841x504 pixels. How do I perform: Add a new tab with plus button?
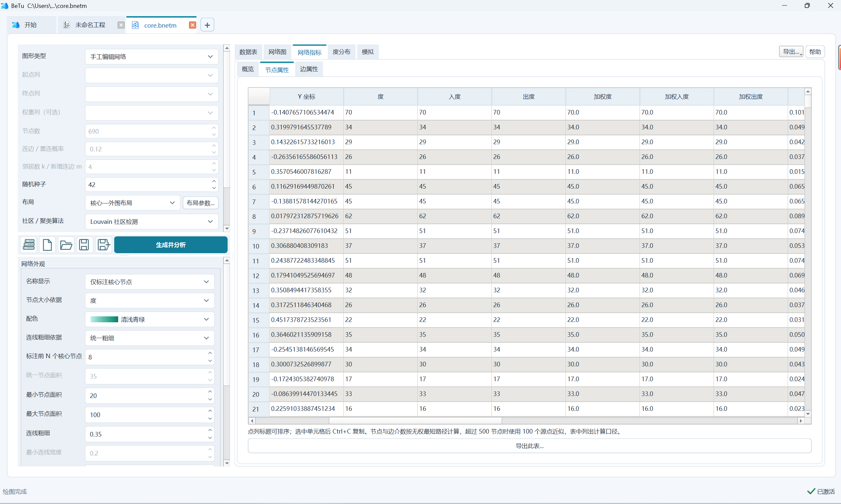tap(207, 25)
